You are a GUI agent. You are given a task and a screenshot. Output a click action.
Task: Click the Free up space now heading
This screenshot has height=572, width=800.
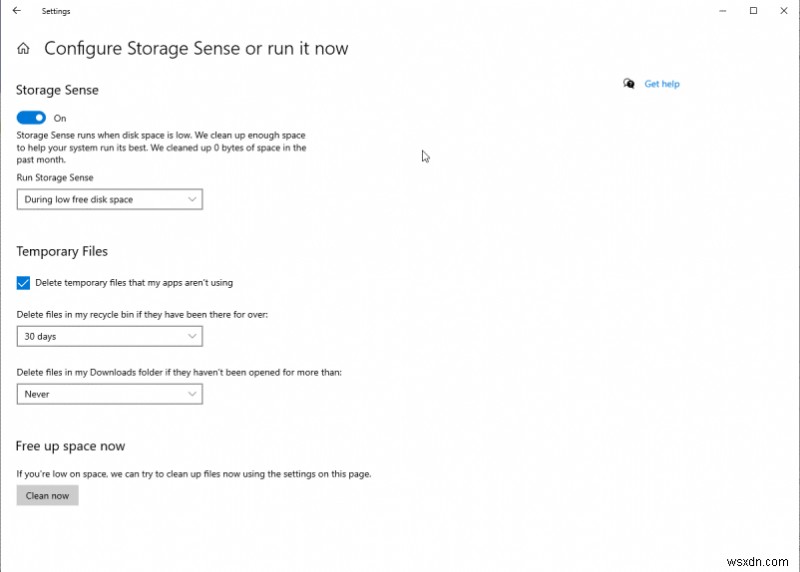(x=70, y=446)
